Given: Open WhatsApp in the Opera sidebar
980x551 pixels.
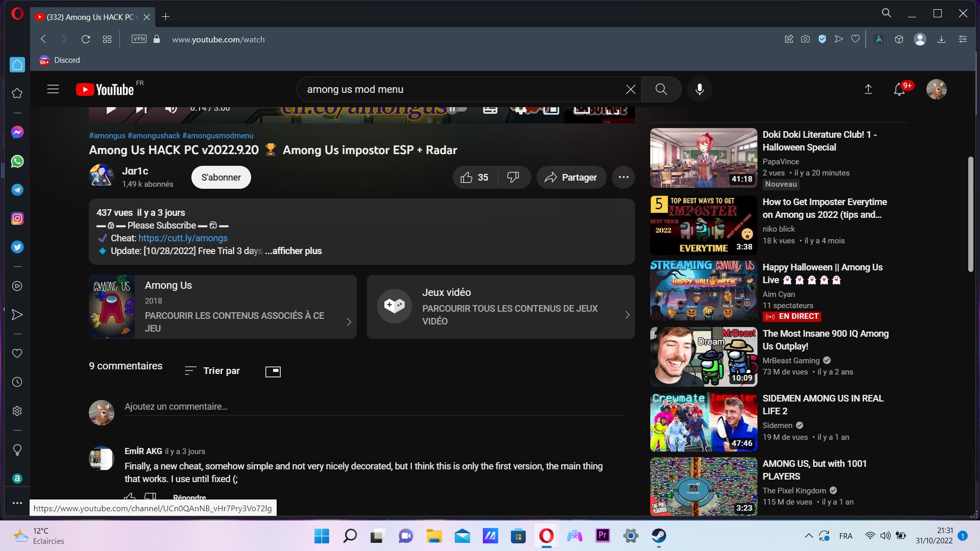Looking at the screenshot, I should (x=17, y=161).
